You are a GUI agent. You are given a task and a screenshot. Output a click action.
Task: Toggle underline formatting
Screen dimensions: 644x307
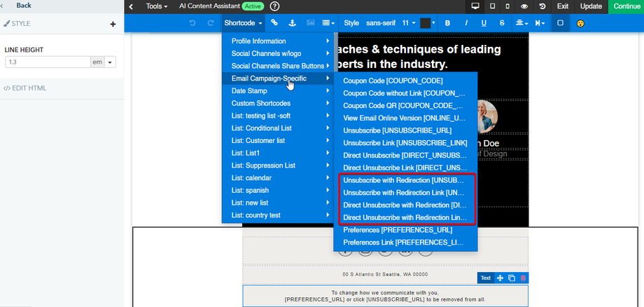(484, 23)
